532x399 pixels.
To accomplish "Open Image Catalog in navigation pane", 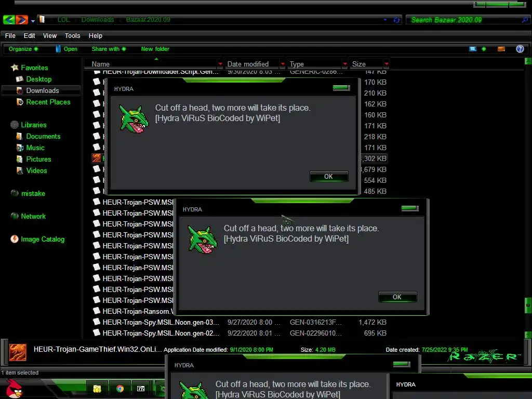I will 43,239.
